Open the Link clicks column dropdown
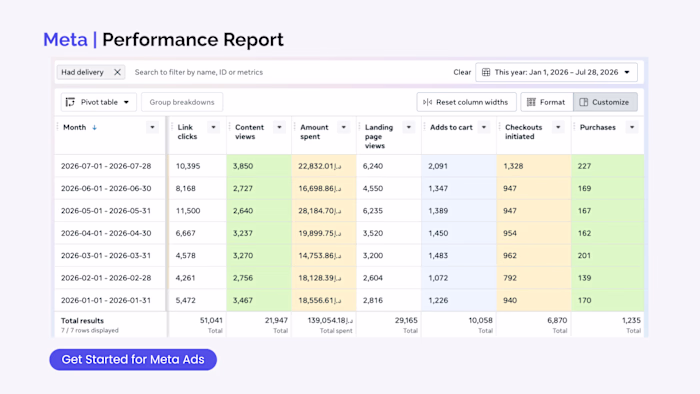Image resolution: width=700 pixels, height=394 pixels. coord(213,128)
